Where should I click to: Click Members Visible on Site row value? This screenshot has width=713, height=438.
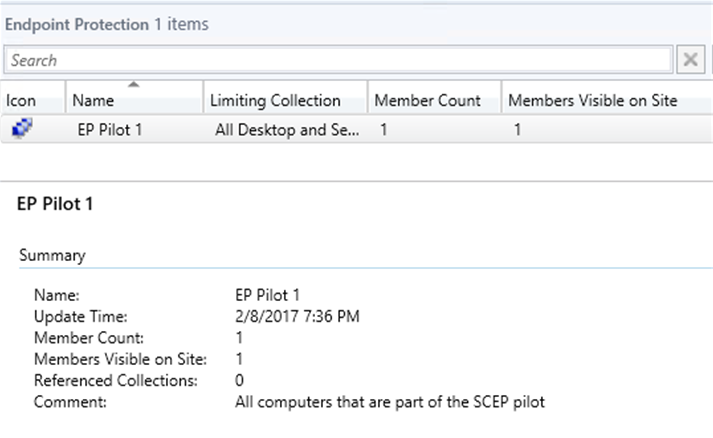tap(517, 129)
